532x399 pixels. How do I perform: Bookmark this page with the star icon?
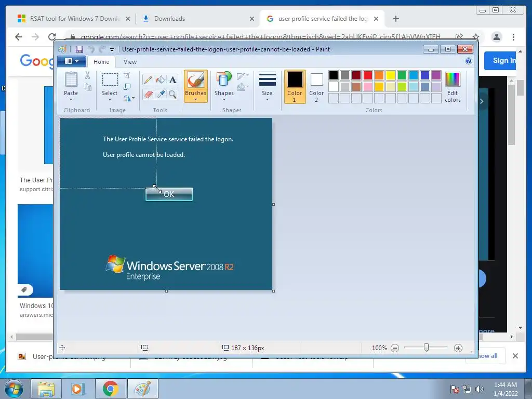coord(476,37)
